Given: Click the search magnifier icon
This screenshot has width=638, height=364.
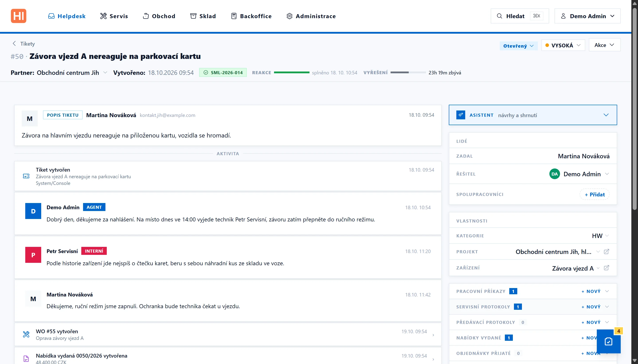Looking at the screenshot, I should click(x=500, y=16).
